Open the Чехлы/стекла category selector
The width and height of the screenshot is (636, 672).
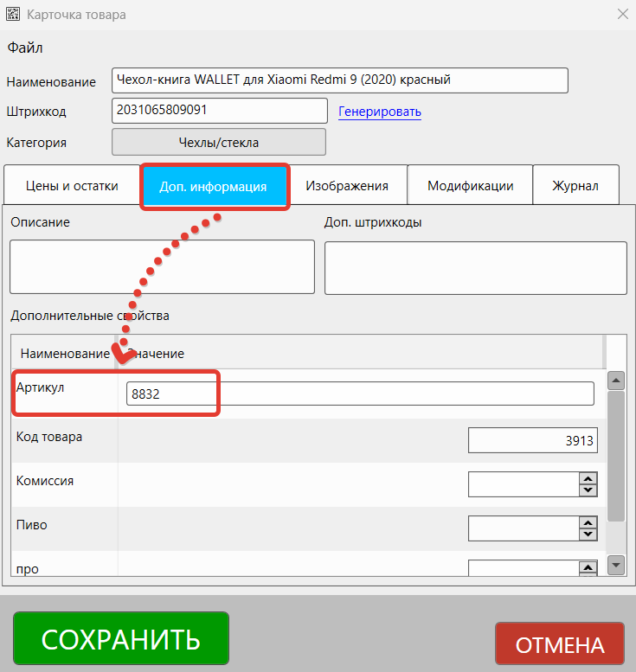(x=218, y=143)
